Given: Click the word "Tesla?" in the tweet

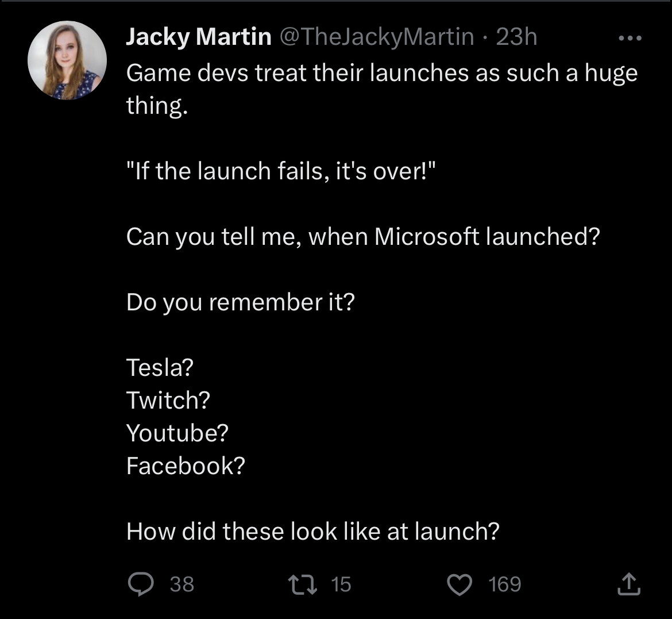Looking at the screenshot, I should pyautogui.click(x=160, y=367).
